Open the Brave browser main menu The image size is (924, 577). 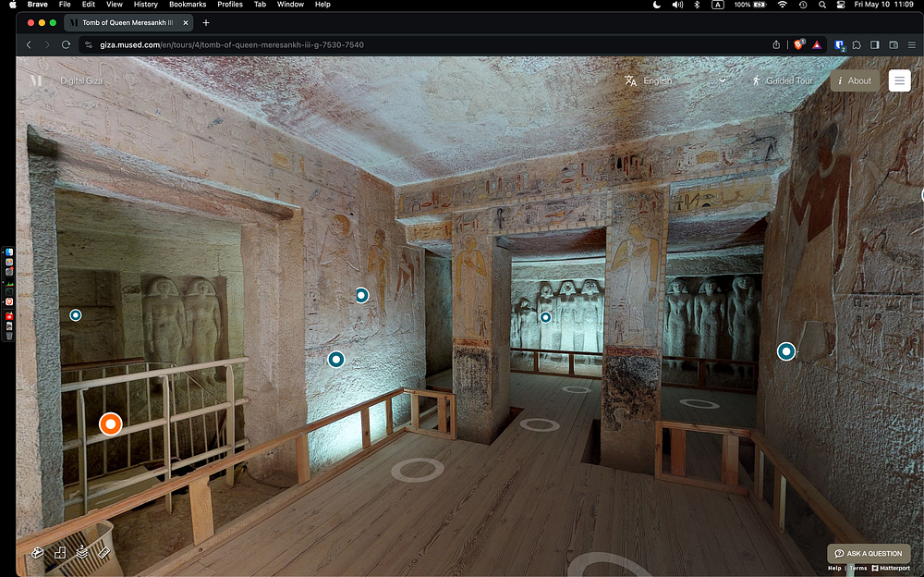(x=911, y=44)
